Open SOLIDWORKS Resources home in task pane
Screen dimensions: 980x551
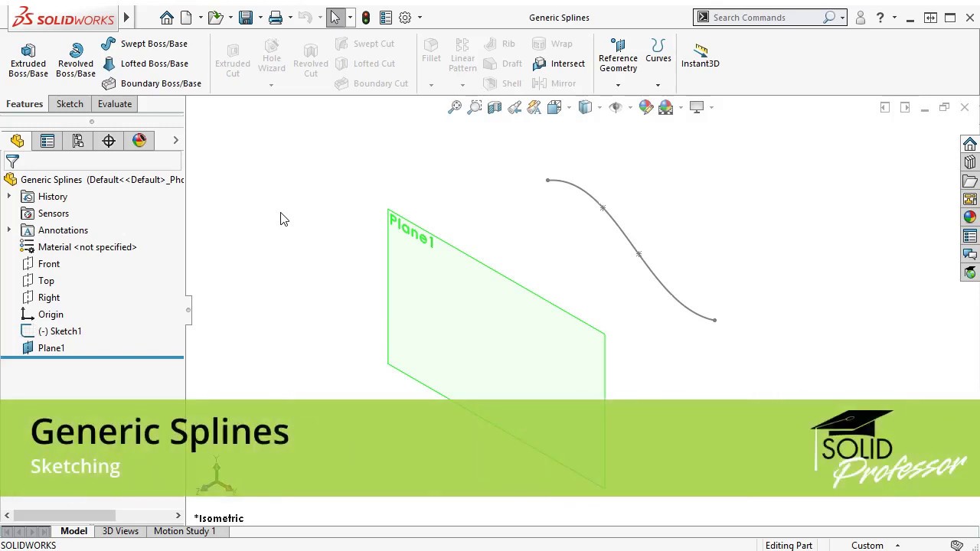[970, 144]
